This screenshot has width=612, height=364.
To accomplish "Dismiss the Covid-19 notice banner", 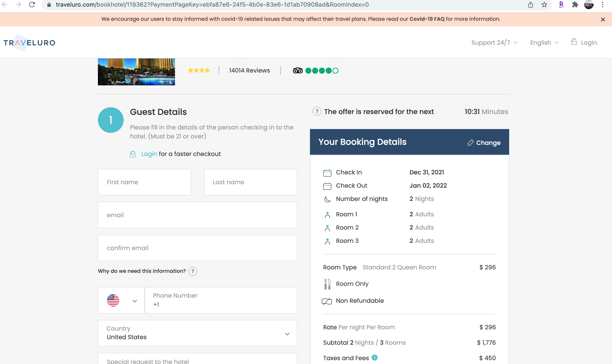I will [603, 19].
